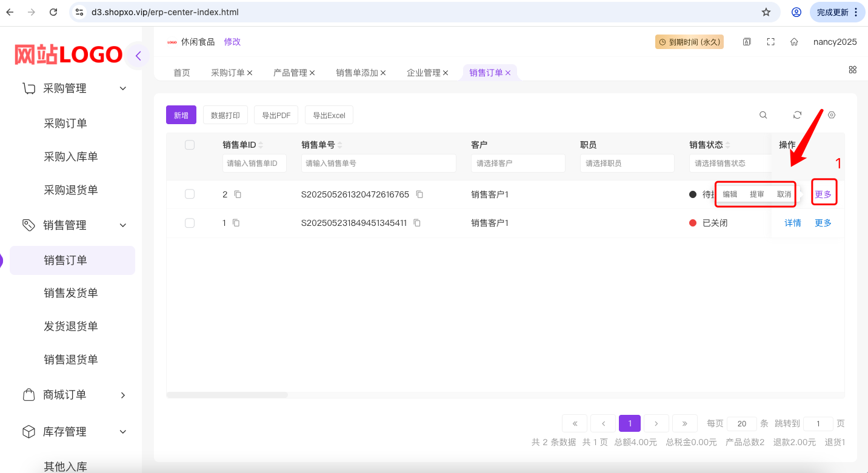The width and height of the screenshot is (868, 473).
Task: Focus the 请输入销售单ID filter field
Action: (255, 163)
